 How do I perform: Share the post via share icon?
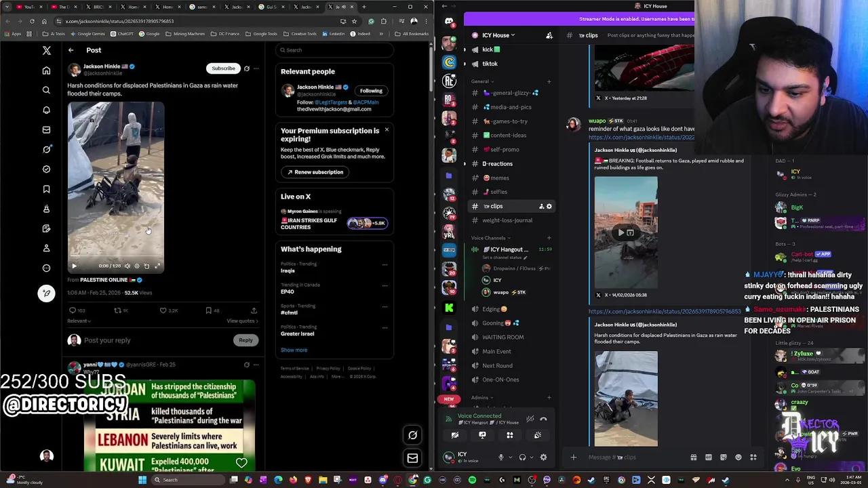point(254,310)
